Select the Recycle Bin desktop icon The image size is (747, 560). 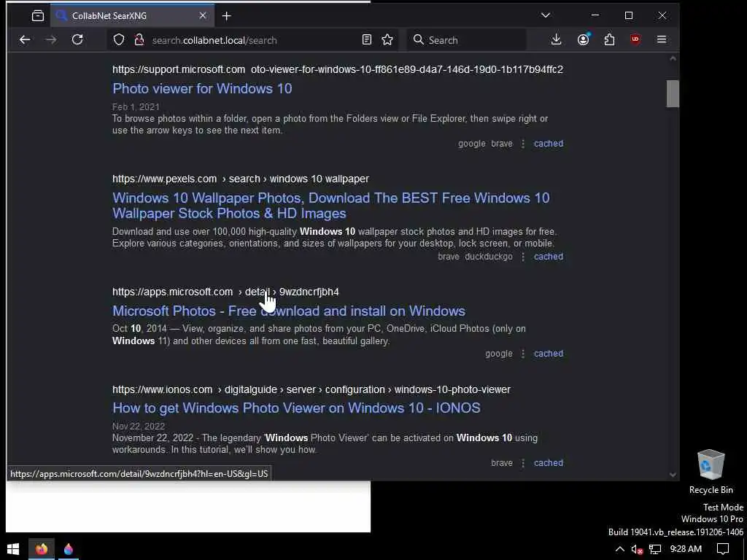coord(711,472)
